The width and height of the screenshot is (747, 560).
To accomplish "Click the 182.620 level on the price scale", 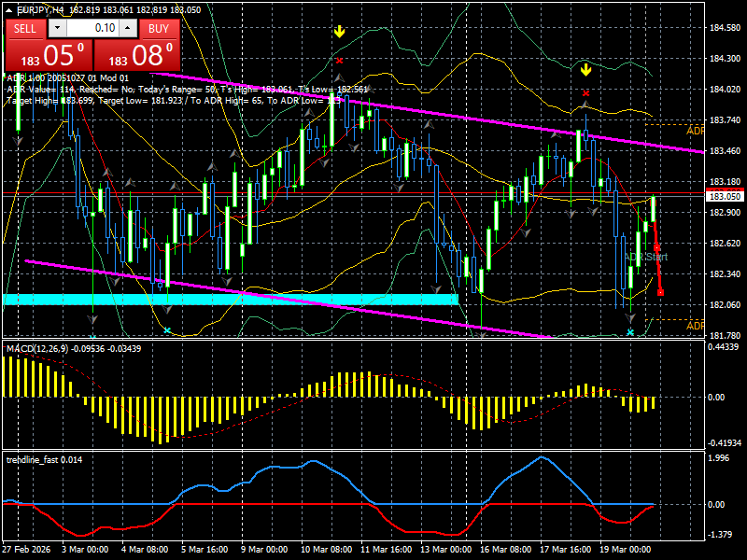I will [x=726, y=244].
